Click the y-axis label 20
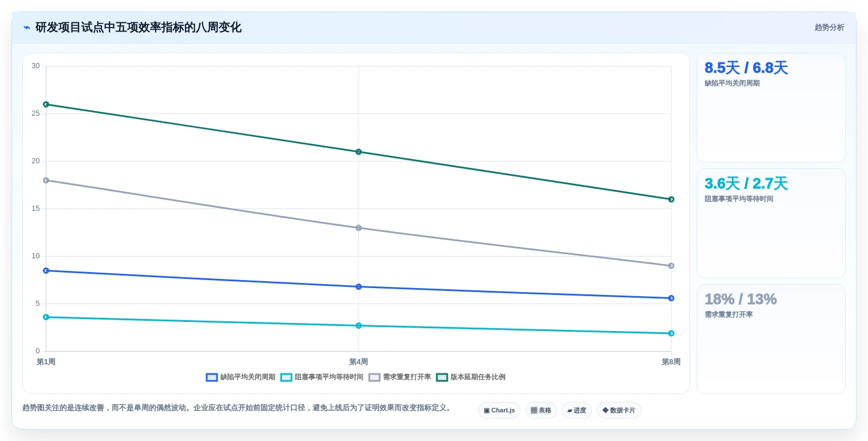Image resolution: width=868 pixels, height=441 pixels. (35, 161)
